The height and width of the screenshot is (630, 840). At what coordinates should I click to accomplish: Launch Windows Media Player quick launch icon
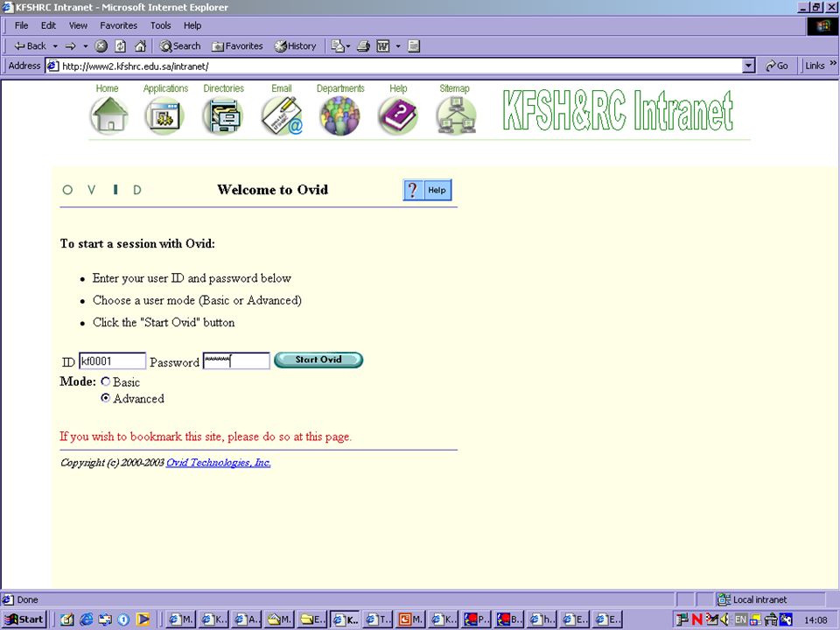143,619
